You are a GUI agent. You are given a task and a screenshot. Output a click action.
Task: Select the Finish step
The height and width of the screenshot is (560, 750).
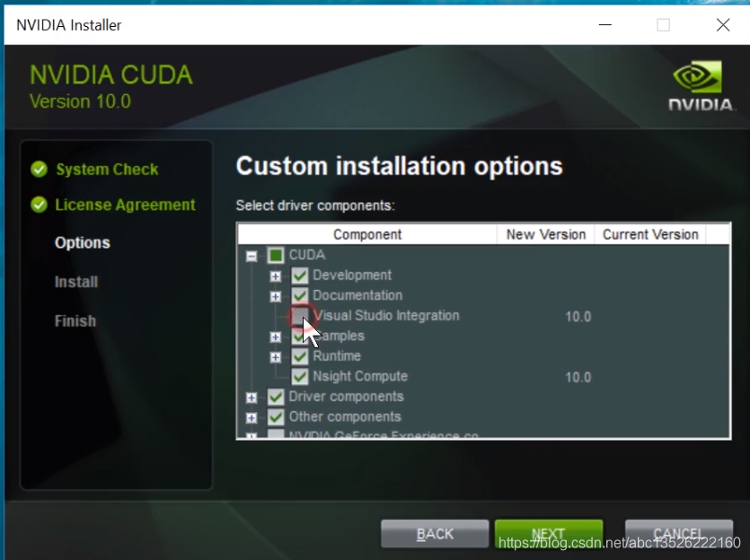[75, 321]
